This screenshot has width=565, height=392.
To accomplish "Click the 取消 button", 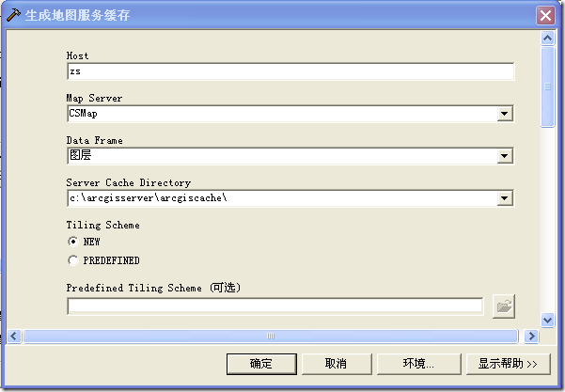I will coord(337,364).
